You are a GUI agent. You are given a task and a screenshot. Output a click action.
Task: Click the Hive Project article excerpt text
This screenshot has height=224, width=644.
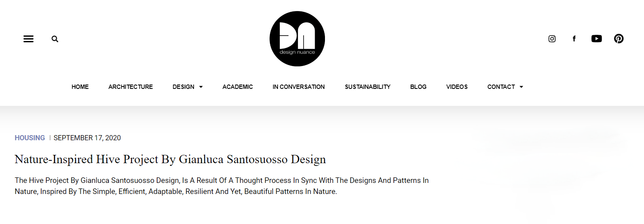[x=222, y=186]
